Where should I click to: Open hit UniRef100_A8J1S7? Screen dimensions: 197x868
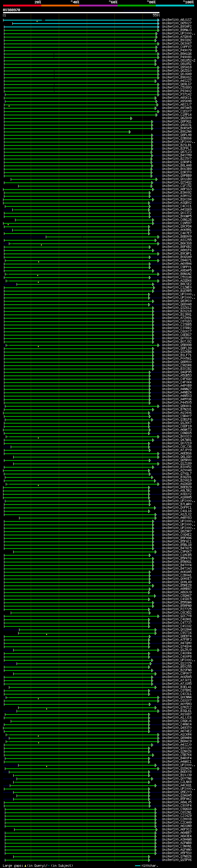(177, 20)
